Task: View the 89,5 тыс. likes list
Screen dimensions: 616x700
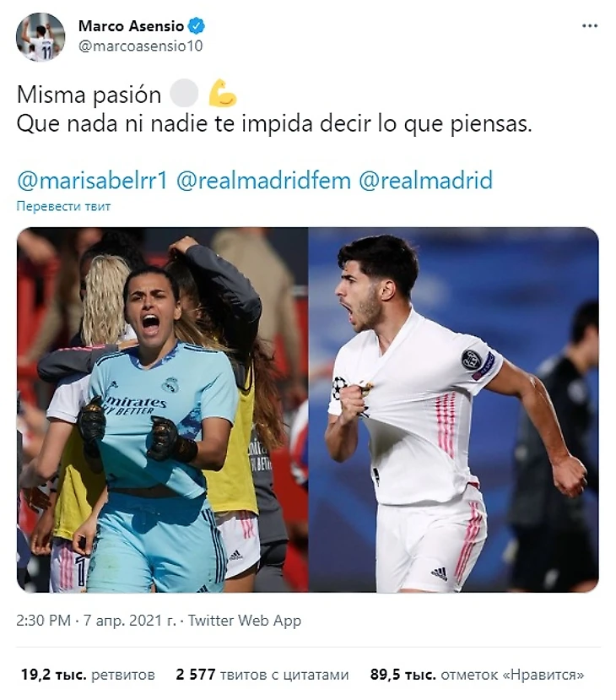Action: pos(477,675)
